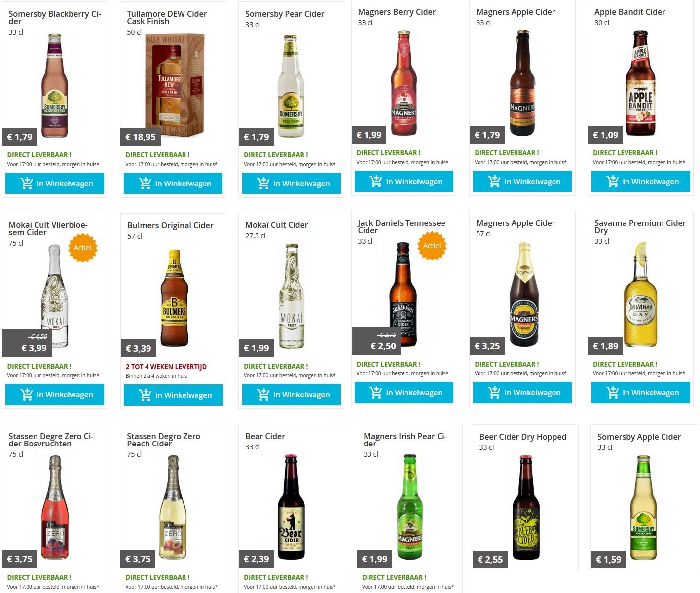Open the Bear Cider product title
The width and height of the screenshot is (700, 593).
point(265,436)
